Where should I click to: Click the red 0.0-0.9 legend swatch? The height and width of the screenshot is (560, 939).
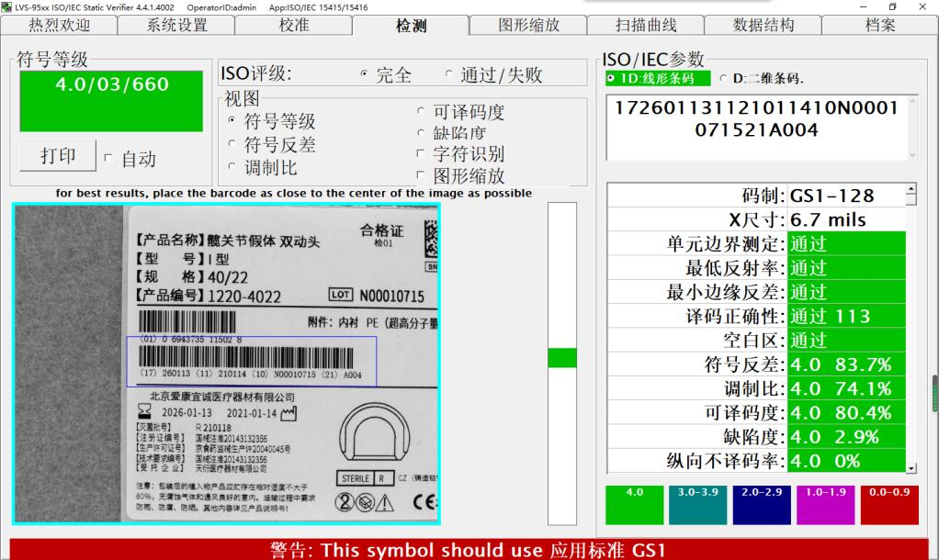pyautogui.click(x=889, y=505)
